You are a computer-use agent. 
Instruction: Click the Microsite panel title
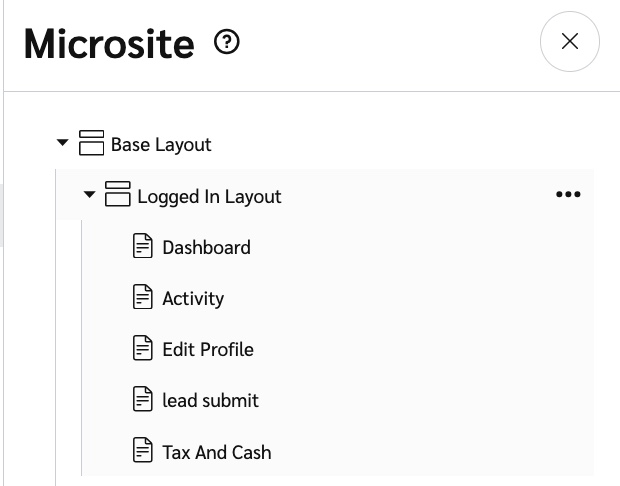(109, 44)
